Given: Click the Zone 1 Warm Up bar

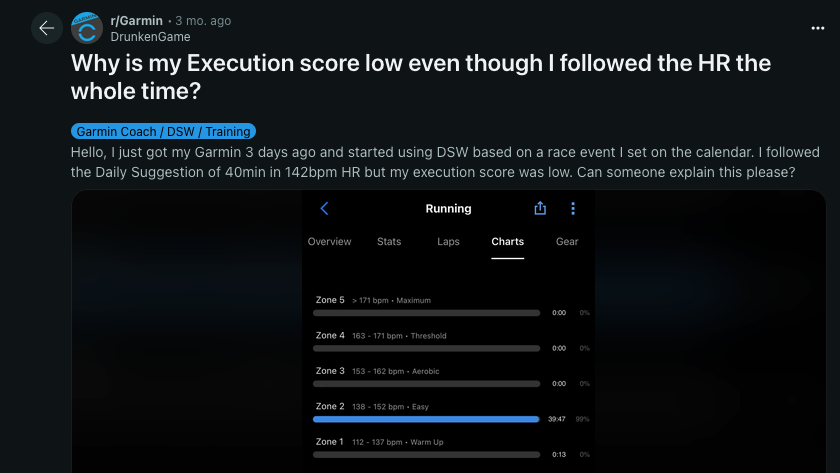Looking at the screenshot, I should click(426, 455).
